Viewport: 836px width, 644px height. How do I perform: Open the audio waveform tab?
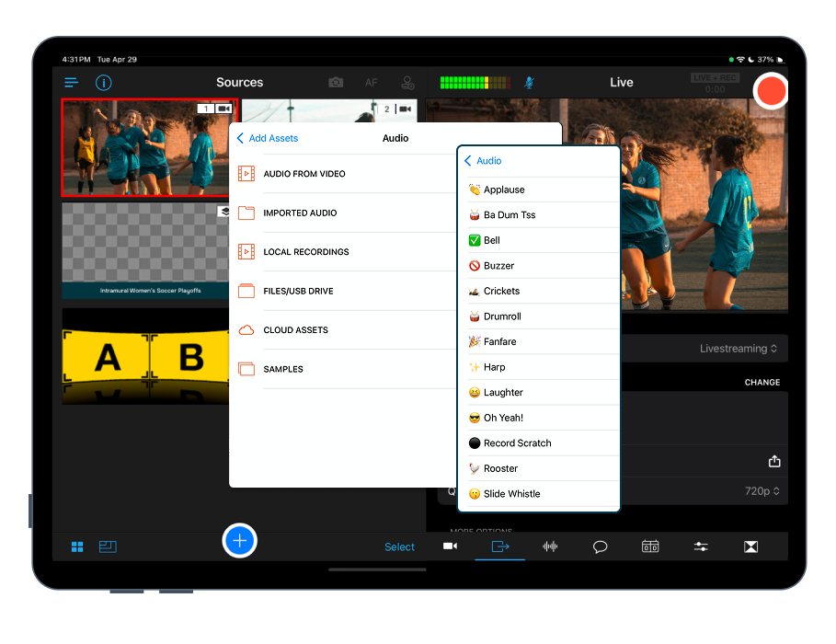(550, 546)
